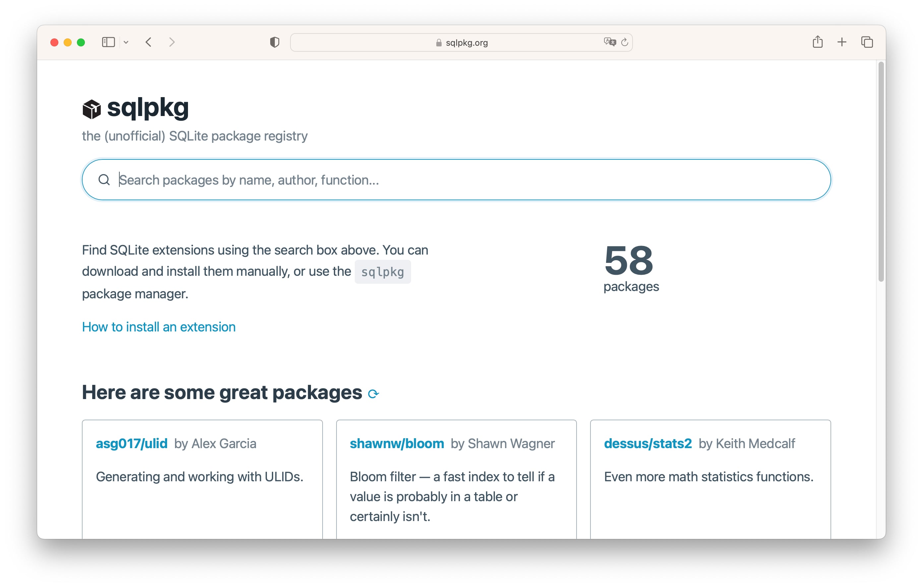Screen dimensions: 923x588
Task: Open the shawnw/bloom package
Action: [397, 443]
